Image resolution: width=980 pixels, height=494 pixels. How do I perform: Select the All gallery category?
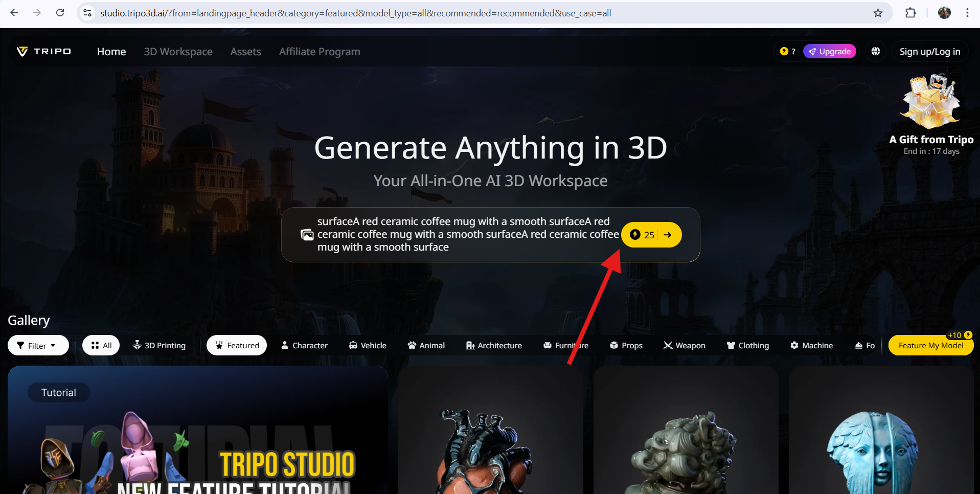click(x=101, y=345)
